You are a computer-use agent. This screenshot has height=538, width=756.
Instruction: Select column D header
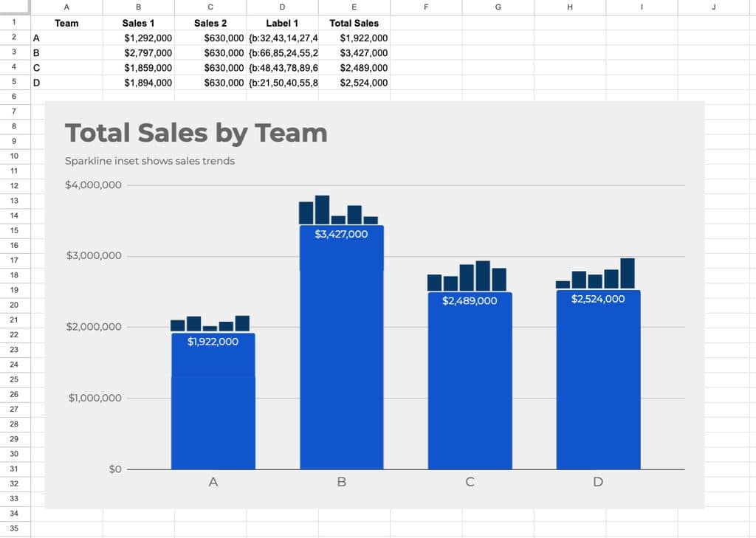point(282,7)
